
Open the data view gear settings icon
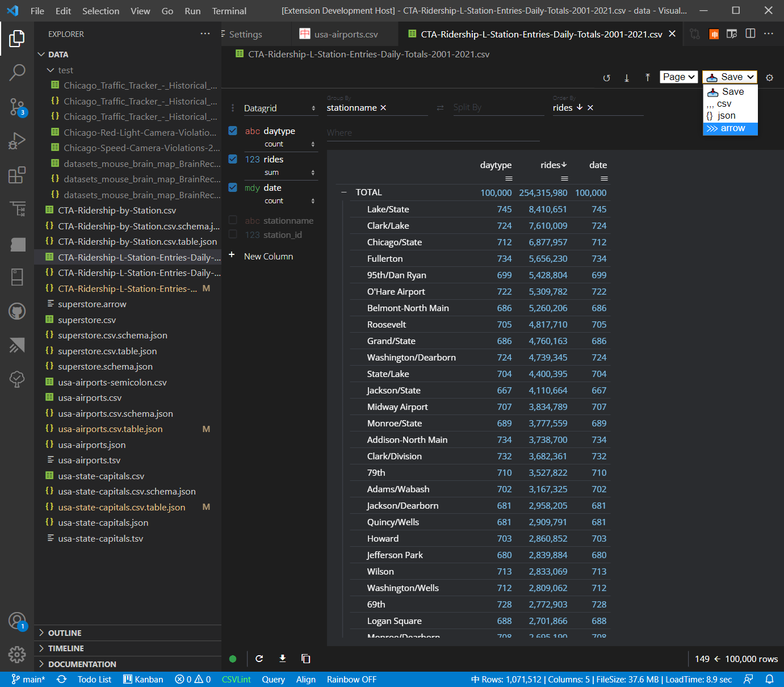click(769, 78)
